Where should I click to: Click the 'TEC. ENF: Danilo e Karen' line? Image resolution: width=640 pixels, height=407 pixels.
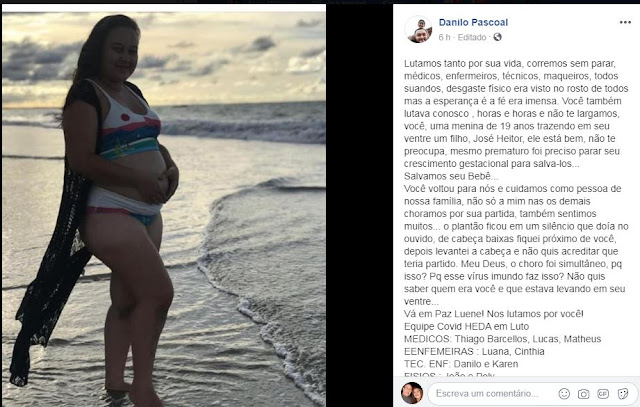point(461,364)
